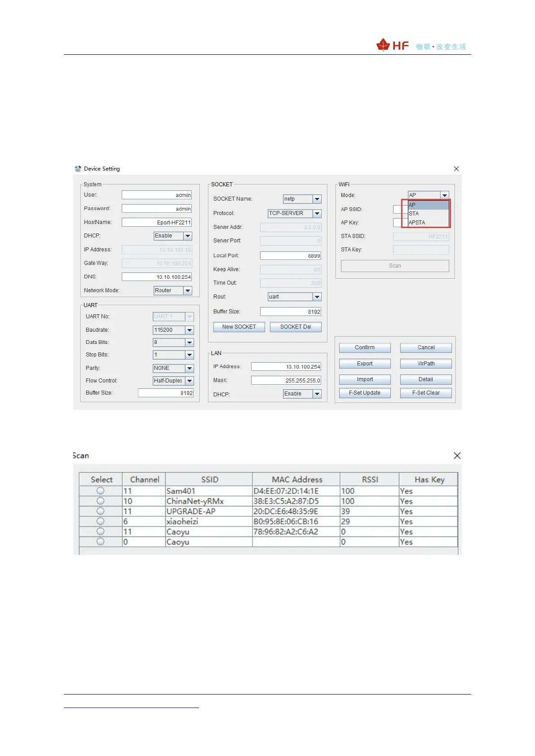
Task: Select radio button for xiaoheizi network
Action: point(100,521)
